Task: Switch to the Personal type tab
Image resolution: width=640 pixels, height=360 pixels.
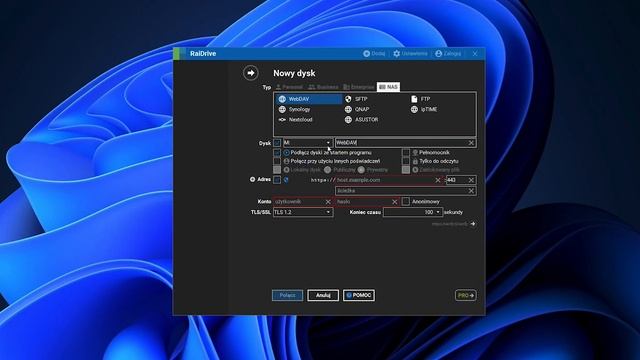Action: tap(289, 87)
